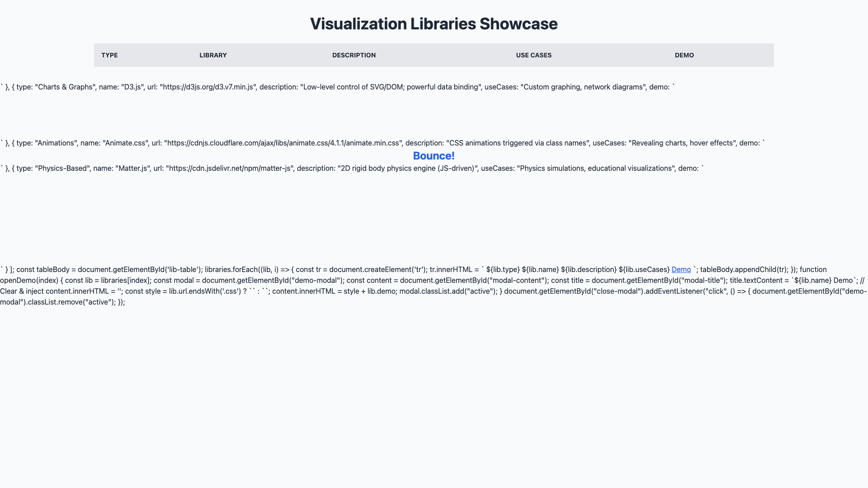The image size is (868, 488).
Task: Click the "Low-level control of SVG/DOM" description
Action: tap(353, 87)
